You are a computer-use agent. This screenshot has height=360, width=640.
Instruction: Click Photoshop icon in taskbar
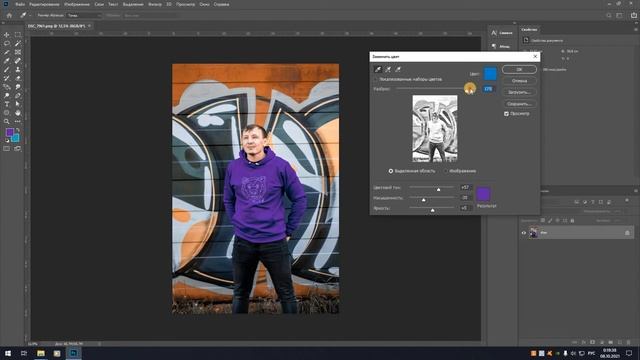click(x=74, y=353)
